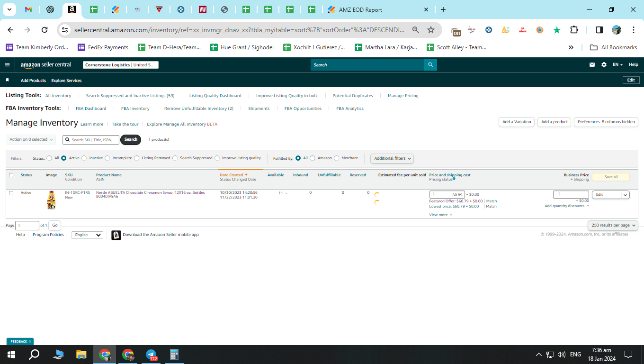Open File Explorer from the taskbar
The height and width of the screenshot is (364, 644).
click(81, 355)
